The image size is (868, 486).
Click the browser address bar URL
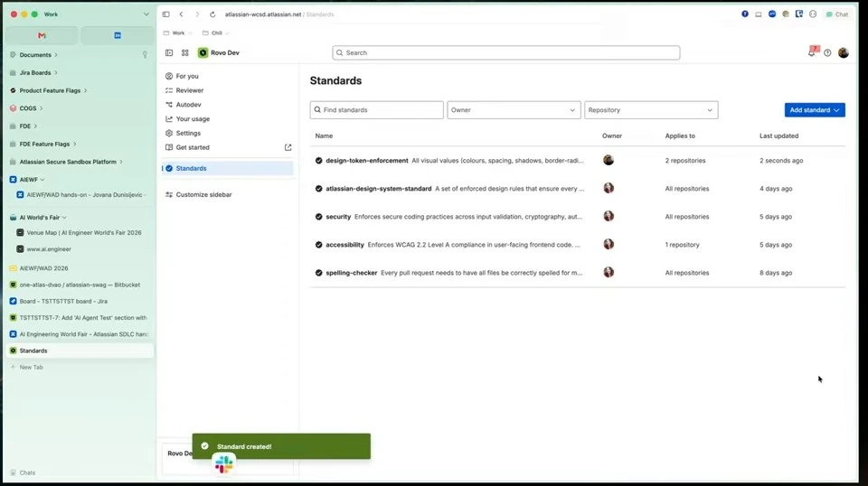pyautogui.click(x=279, y=14)
